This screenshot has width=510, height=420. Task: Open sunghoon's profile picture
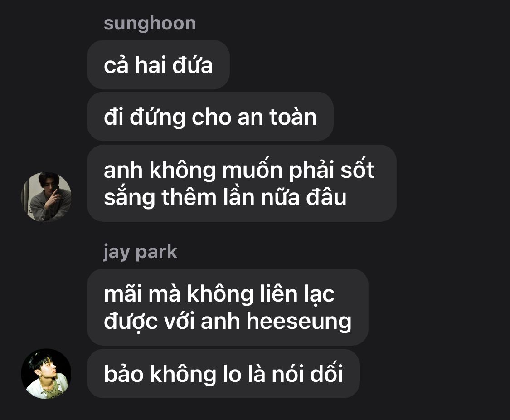click(46, 197)
